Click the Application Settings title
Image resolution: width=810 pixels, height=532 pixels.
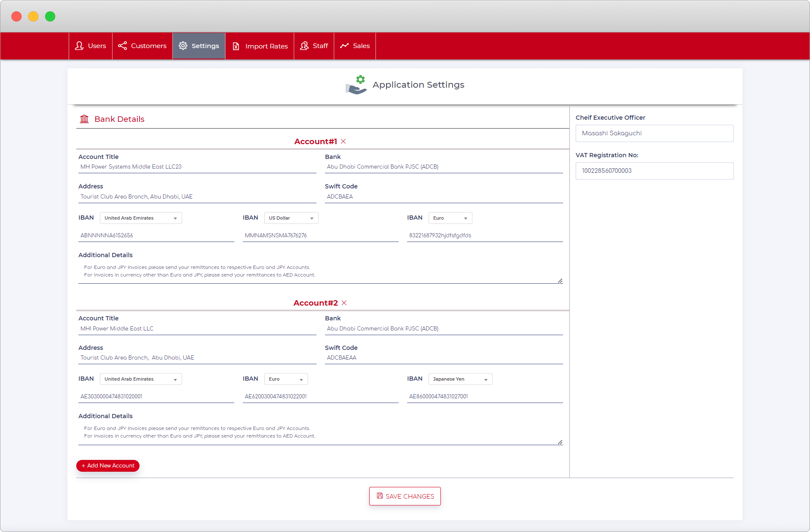418,85
